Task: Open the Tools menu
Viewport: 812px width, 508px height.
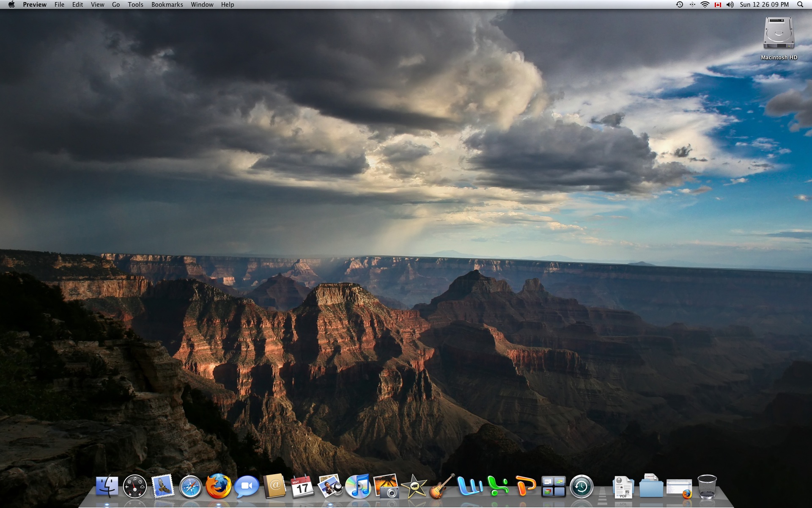Action: 135,5
